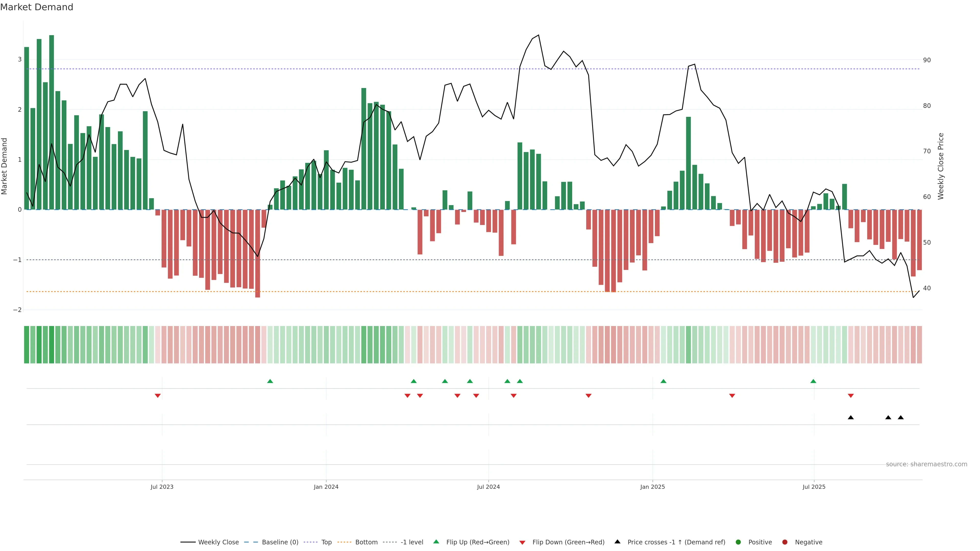Screen dimensions: 980x551
Task: Click the first green flip-up triangle marker
Action: point(270,381)
